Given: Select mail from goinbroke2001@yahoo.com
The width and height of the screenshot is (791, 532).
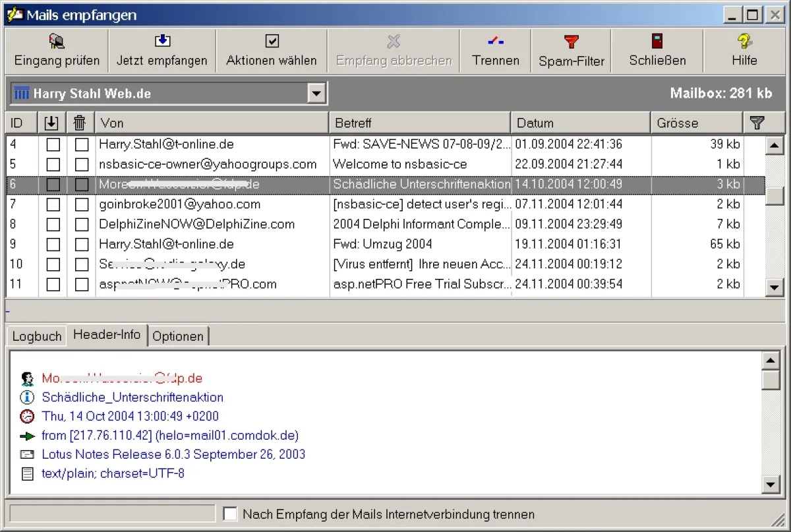Looking at the screenshot, I should tap(179, 204).
